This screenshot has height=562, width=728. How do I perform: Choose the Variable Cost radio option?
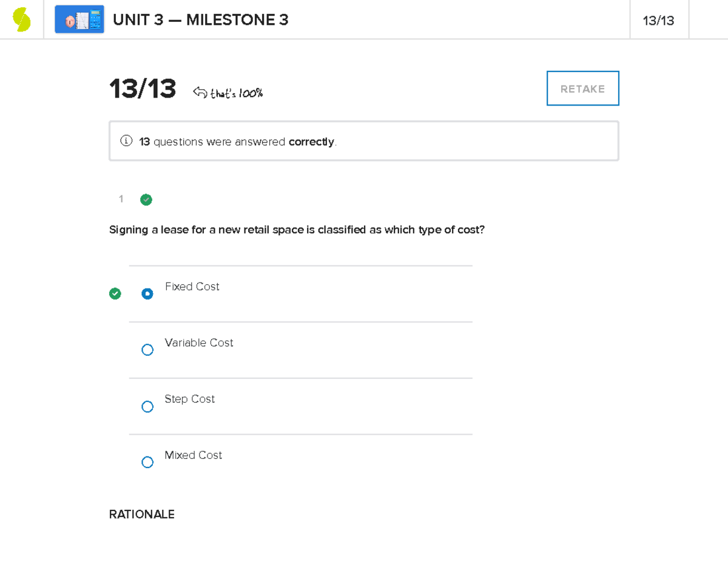coord(147,350)
